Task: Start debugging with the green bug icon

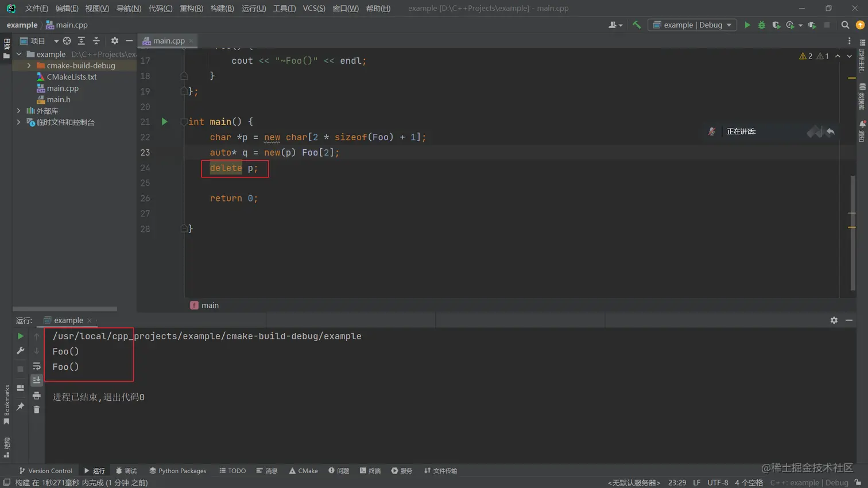Action: click(762, 25)
